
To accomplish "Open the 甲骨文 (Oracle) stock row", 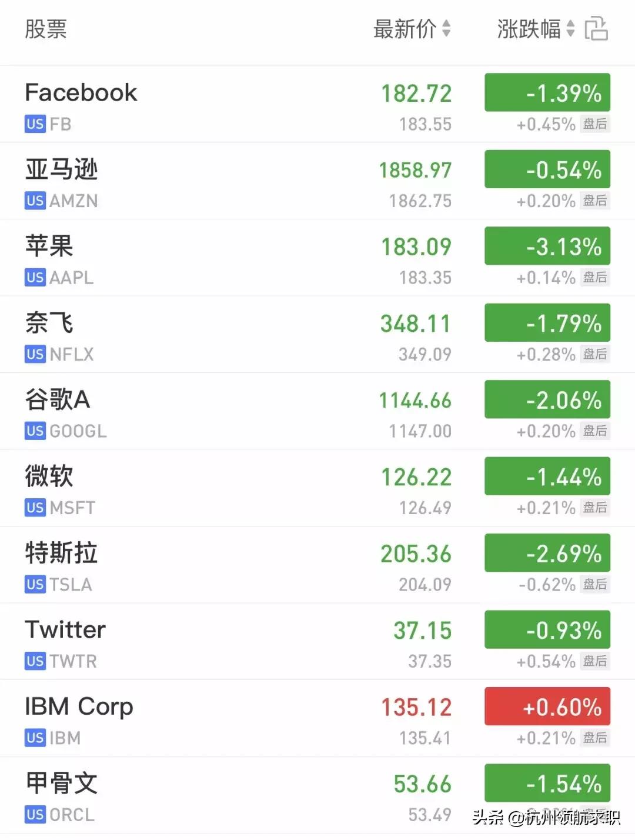I will click(176, 795).
